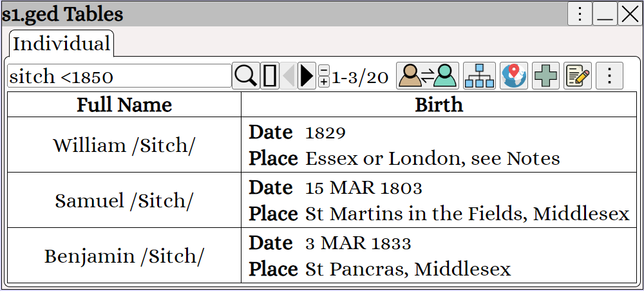644x291 pixels.
Task: Click the two-person swap icon
Action: pos(428,76)
